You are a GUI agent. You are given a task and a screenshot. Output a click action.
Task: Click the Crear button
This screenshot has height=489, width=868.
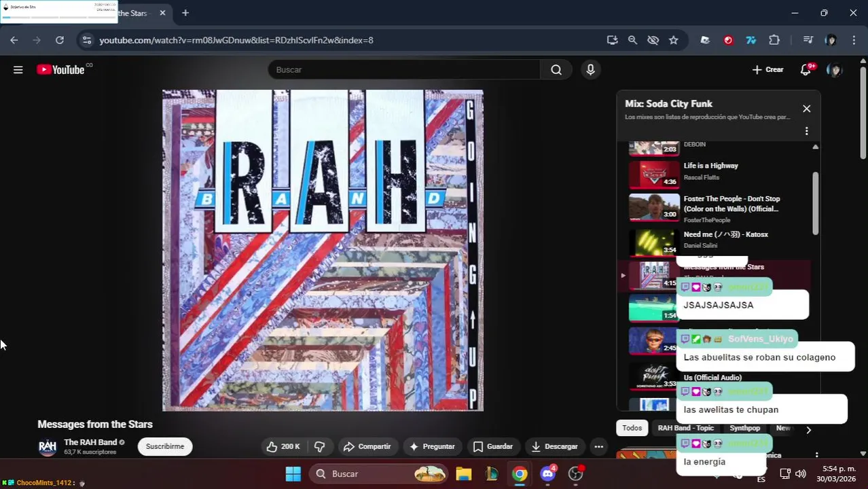pyautogui.click(x=767, y=69)
